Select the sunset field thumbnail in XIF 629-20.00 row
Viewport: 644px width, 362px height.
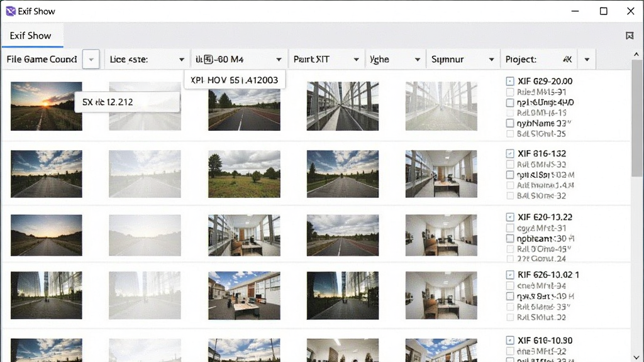pyautogui.click(x=47, y=106)
